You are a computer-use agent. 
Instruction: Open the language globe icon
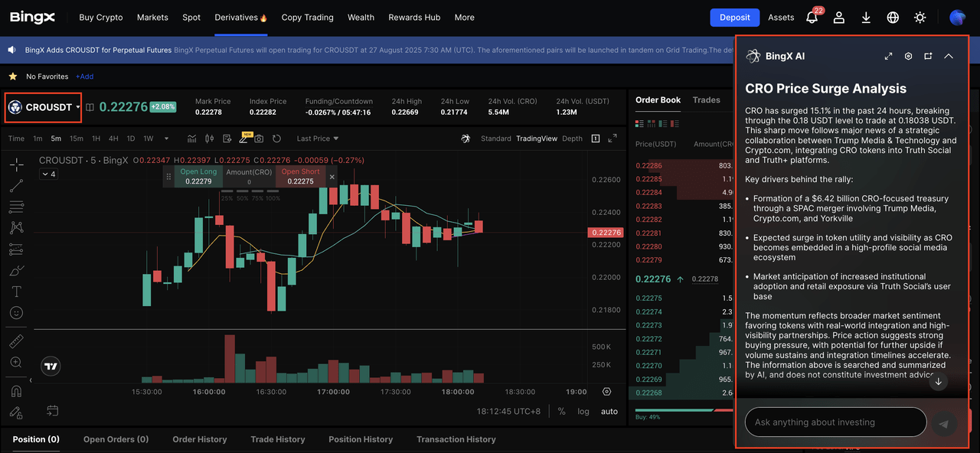(x=893, y=18)
